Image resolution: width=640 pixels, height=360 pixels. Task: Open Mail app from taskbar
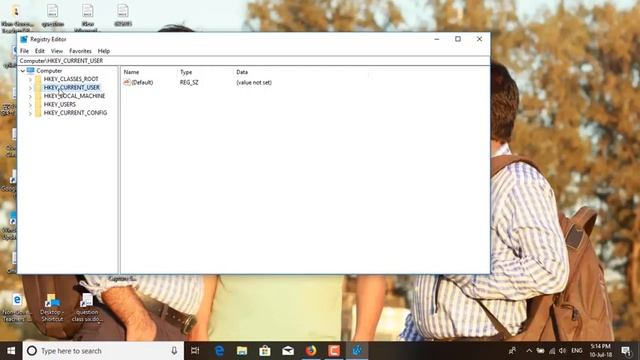(288, 351)
